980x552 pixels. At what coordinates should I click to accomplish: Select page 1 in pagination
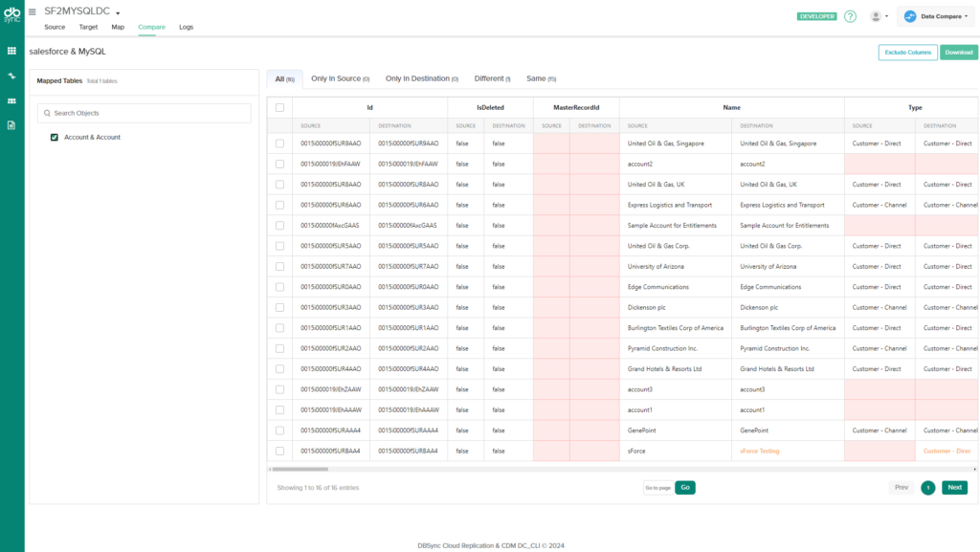(x=928, y=488)
